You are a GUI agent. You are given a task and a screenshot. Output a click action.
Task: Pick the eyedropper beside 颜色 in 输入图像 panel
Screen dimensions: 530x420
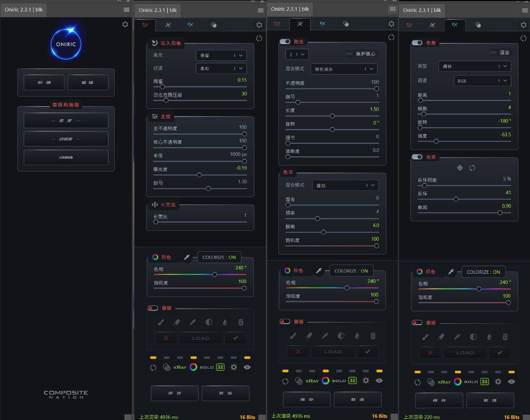187,257
